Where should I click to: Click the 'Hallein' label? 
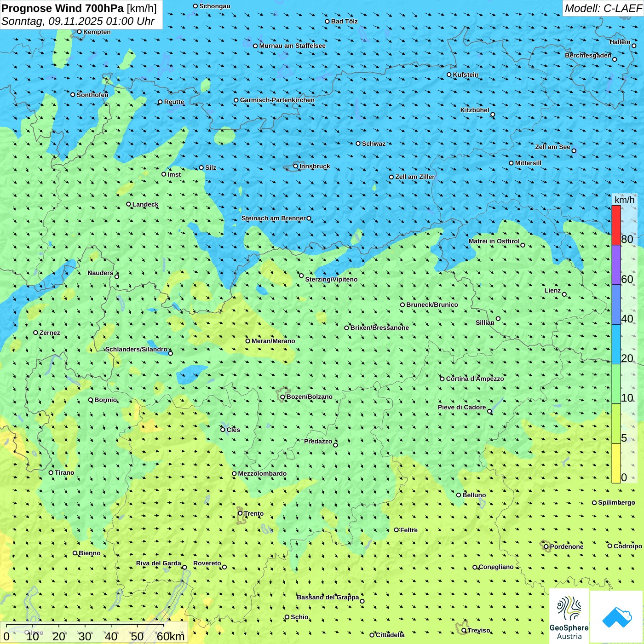pyautogui.click(x=620, y=42)
